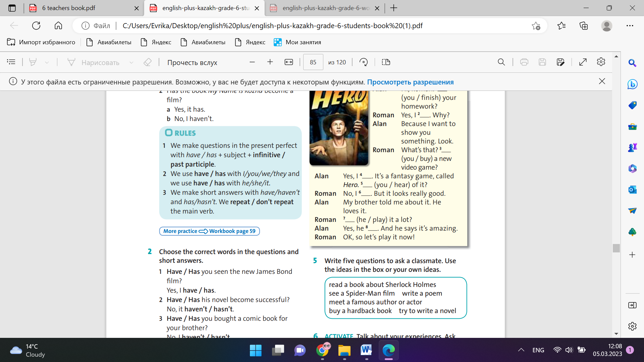Enter full screen PDF view
Viewport: 644px width, 362px height.
pos(583,62)
